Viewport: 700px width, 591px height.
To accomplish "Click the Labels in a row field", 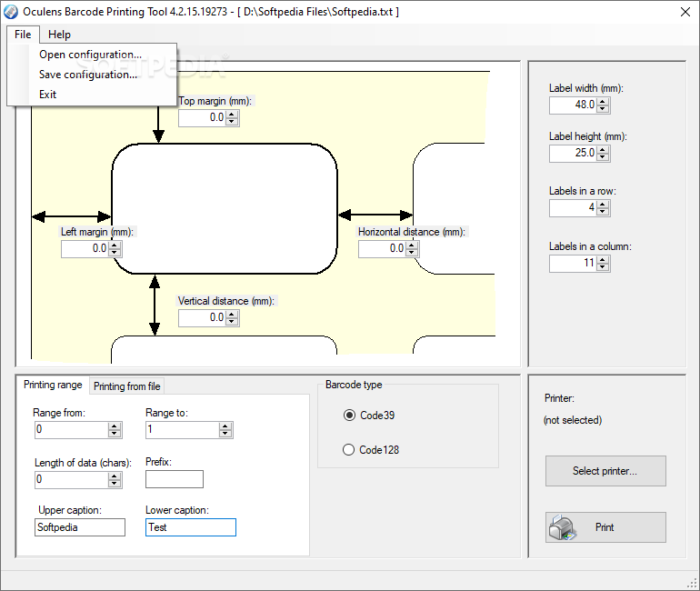I will coord(574,208).
